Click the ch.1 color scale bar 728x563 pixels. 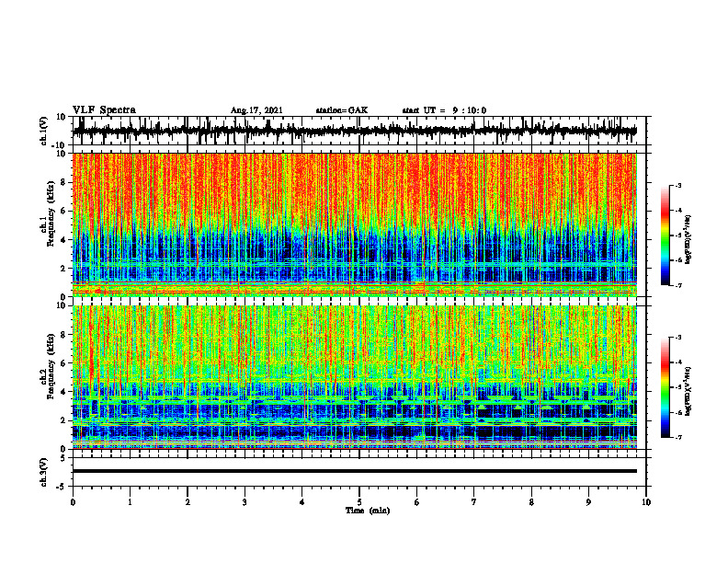click(x=665, y=236)
